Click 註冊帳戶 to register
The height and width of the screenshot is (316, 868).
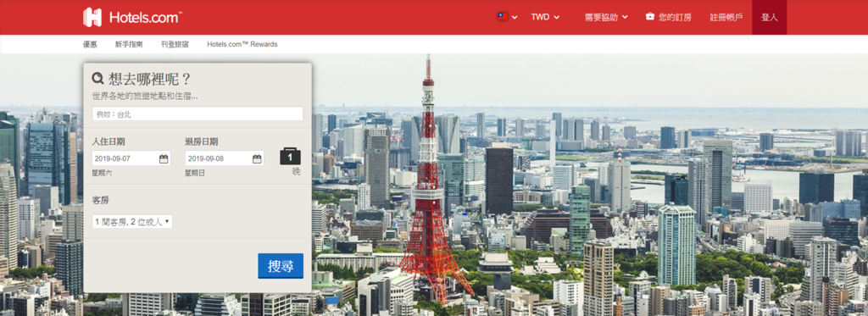click(726, 17)
